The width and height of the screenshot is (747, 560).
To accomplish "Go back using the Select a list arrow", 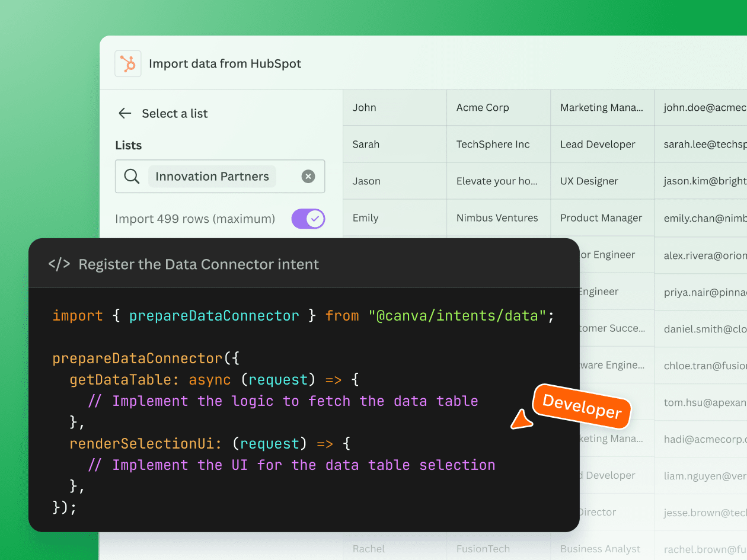I will coord(124,113).
